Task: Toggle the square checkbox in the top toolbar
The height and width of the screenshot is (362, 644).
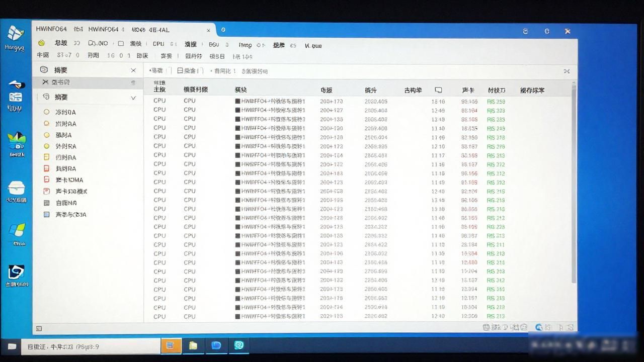Action: (121, 44)
